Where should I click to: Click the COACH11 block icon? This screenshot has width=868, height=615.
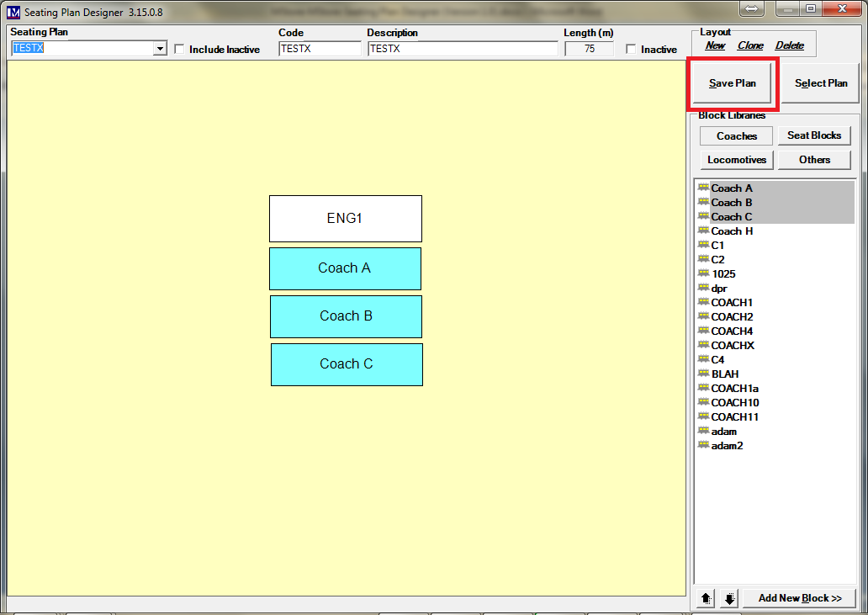[704, 416]
